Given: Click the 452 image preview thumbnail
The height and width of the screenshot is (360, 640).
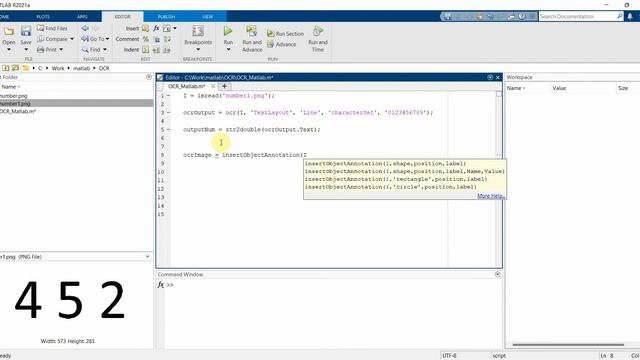Looking at the screenshot, I should pyautogui.click(x=69, y=300).
